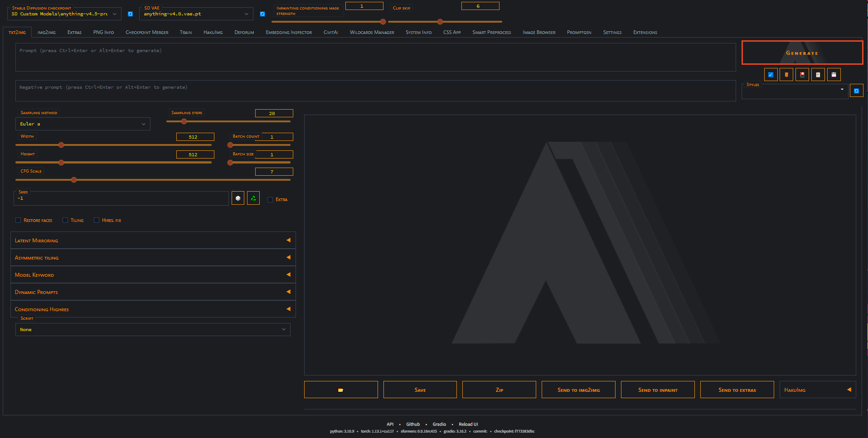Open the Styles dropdown
The width and height of the screenshot is (868, 438).
click(x=795, y=91)
